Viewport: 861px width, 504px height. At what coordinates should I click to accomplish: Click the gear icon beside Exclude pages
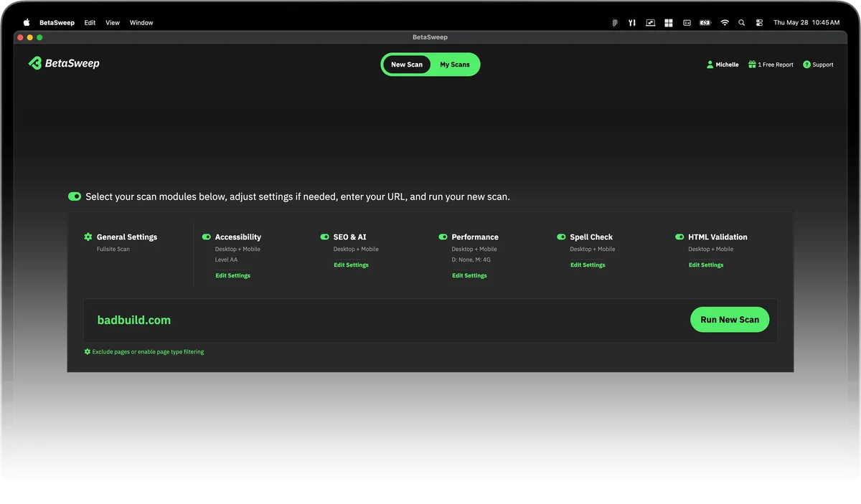(88, 352)
